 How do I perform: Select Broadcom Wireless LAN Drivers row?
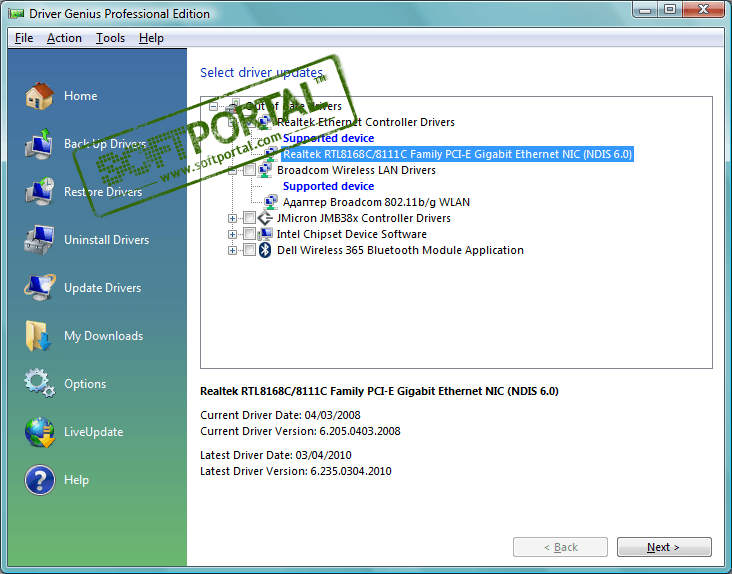(x=356, y=170)
